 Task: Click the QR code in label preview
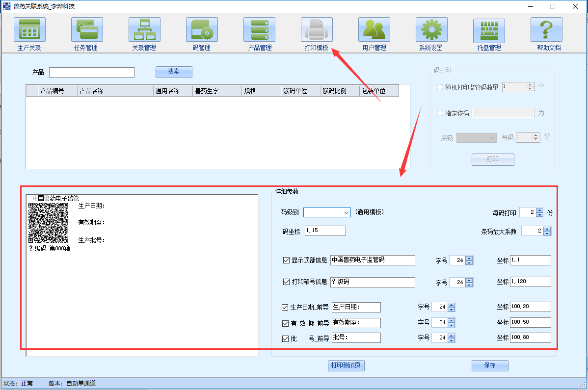(49, 223)
